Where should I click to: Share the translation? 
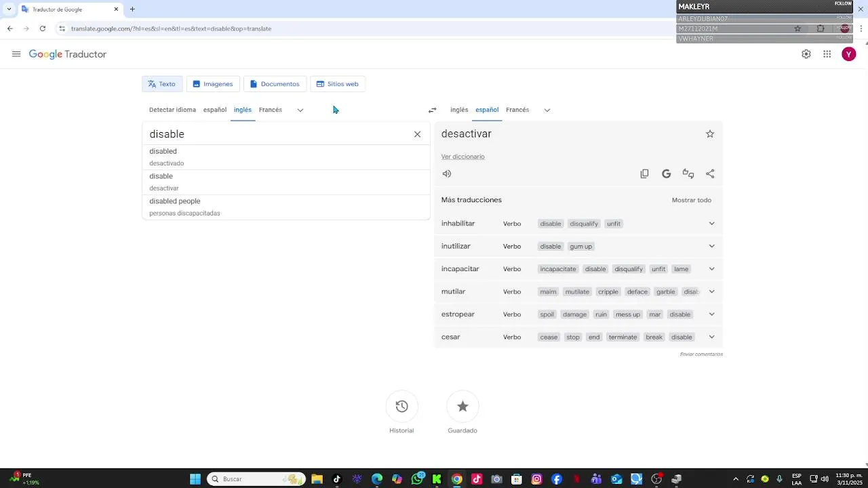click(x=710, y=174)
